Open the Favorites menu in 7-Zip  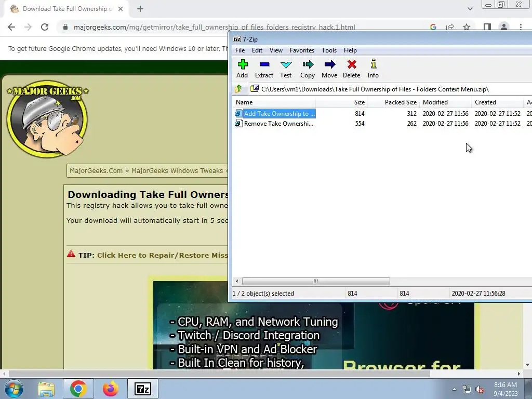302,50
